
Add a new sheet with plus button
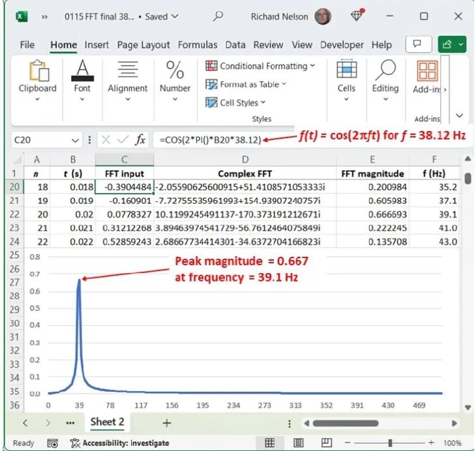[x=166, y=422]
